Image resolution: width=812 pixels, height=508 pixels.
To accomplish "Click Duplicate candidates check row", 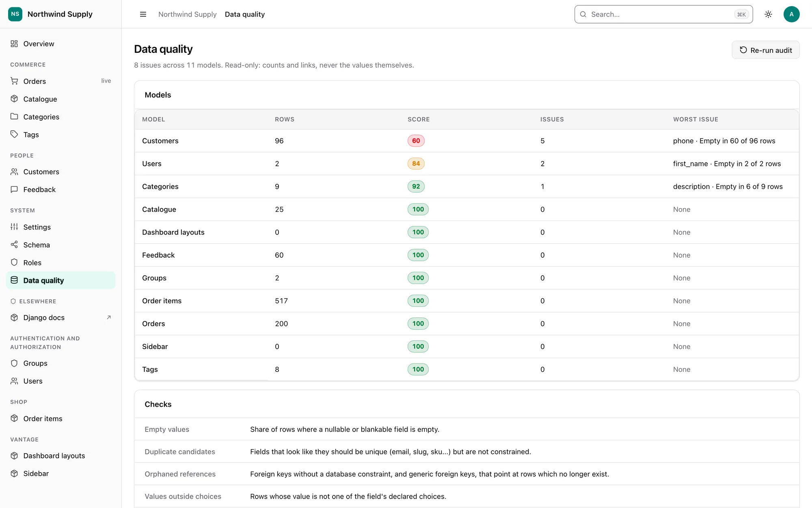I will 467,452.
